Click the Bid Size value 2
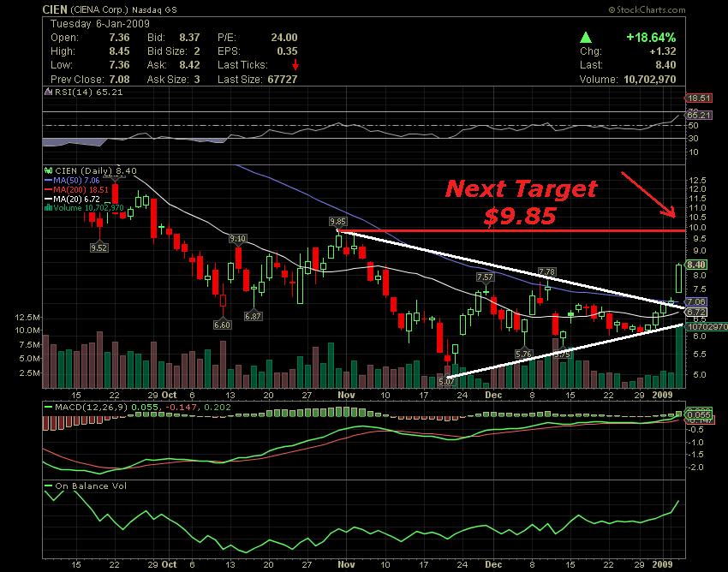The image size is (728, 572). click(197, 51)
